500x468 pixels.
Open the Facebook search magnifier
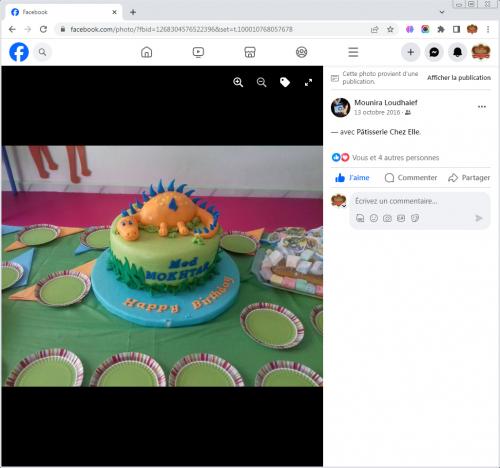click(42, 52)
